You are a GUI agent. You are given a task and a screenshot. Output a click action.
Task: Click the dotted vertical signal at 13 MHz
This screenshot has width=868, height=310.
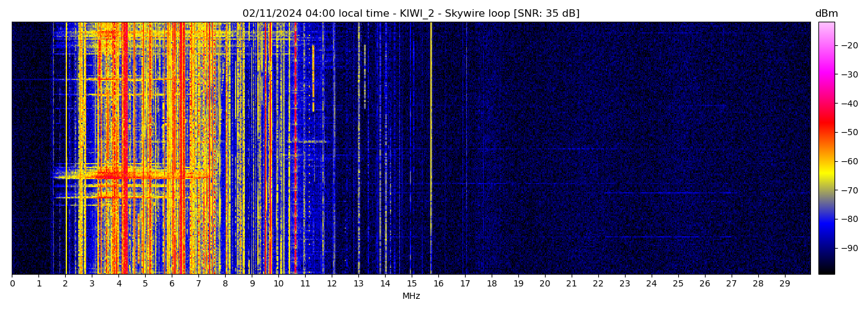[x=358, y=155]
